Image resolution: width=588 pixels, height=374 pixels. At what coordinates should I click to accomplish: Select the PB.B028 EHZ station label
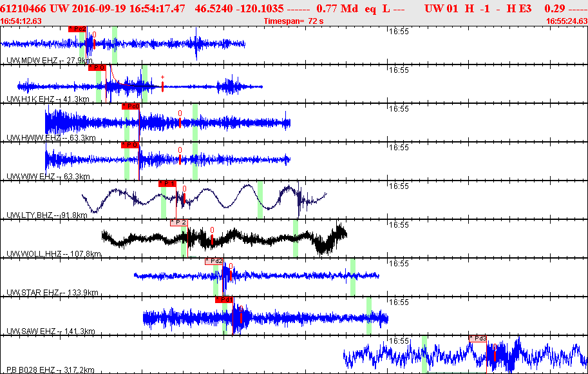[x=50, y=370]
